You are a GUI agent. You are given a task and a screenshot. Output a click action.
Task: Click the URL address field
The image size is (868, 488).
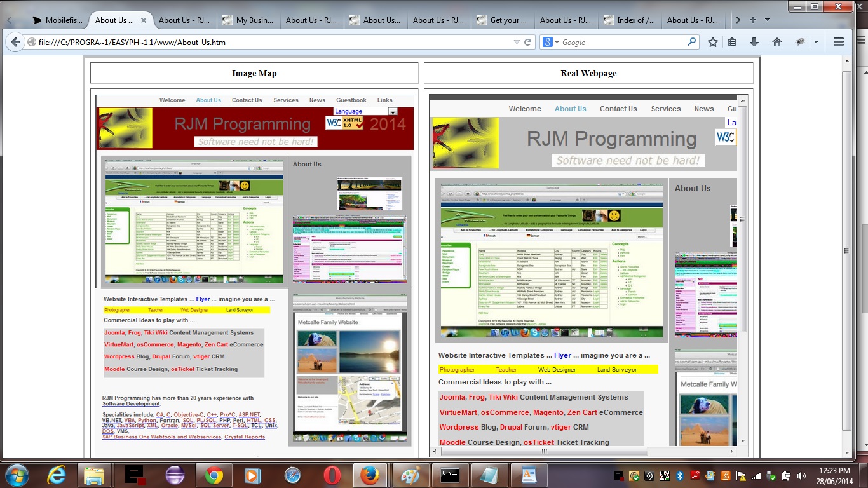click(273, 43)
